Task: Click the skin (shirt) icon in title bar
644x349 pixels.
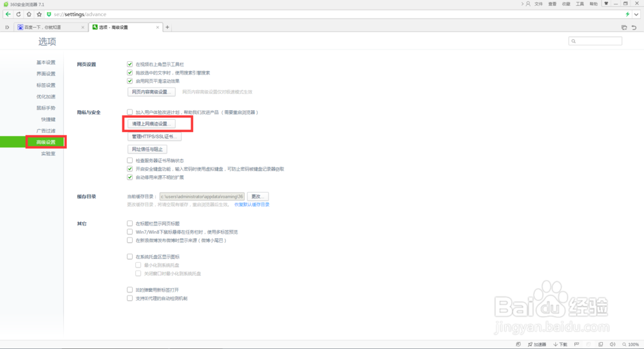Action: pyautogui.click(x=606, y=4)
